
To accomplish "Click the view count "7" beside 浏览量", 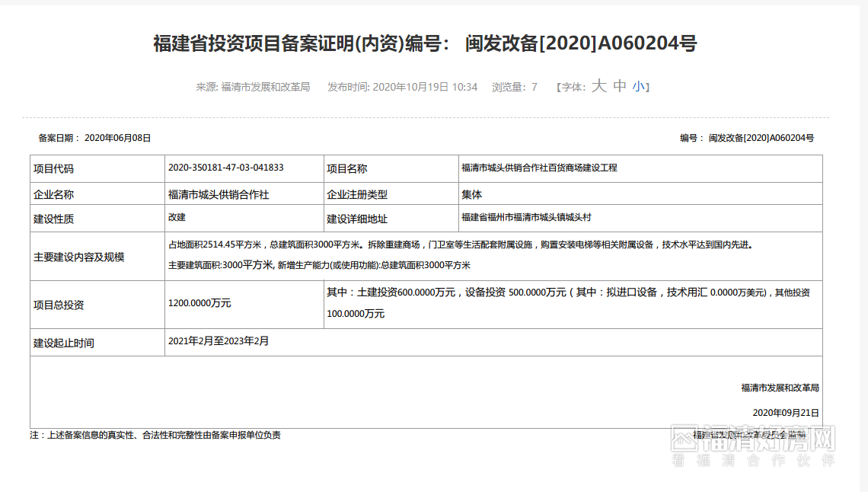I will tap(535, 86).
